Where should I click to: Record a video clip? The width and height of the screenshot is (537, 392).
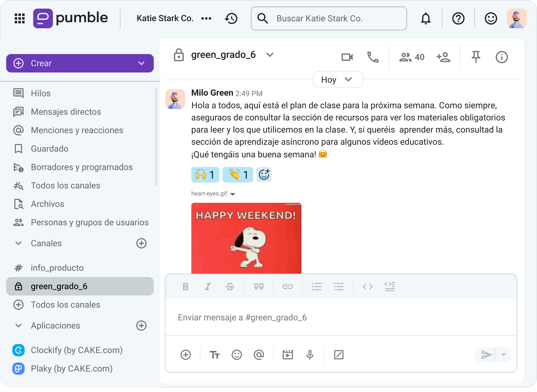pyautogui.click(x=288, y=355)
